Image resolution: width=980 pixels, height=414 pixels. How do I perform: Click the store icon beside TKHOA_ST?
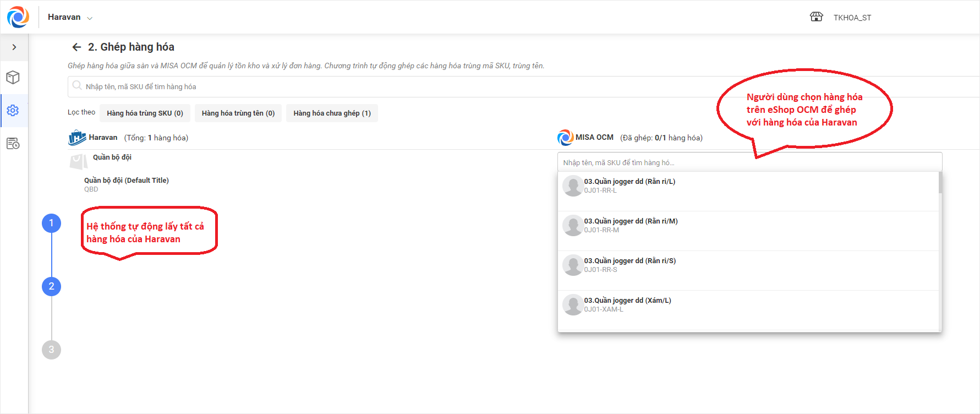[816, 17]
